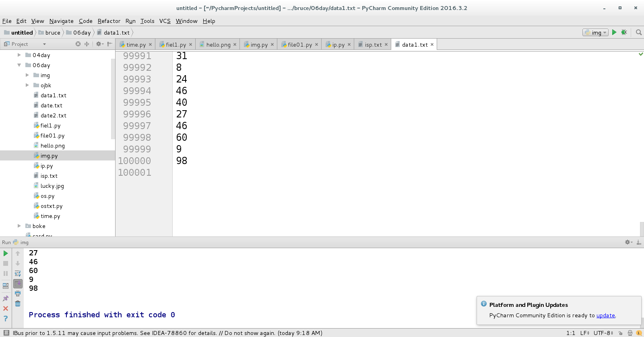Image resolution: width=644 pixels, height=337 pixels.
Task: Open Project panel settings gear
Action: click(99, 44)
